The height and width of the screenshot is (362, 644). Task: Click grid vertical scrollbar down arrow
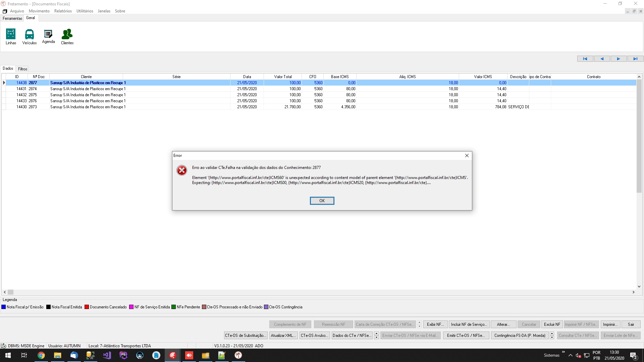(639, 287)
